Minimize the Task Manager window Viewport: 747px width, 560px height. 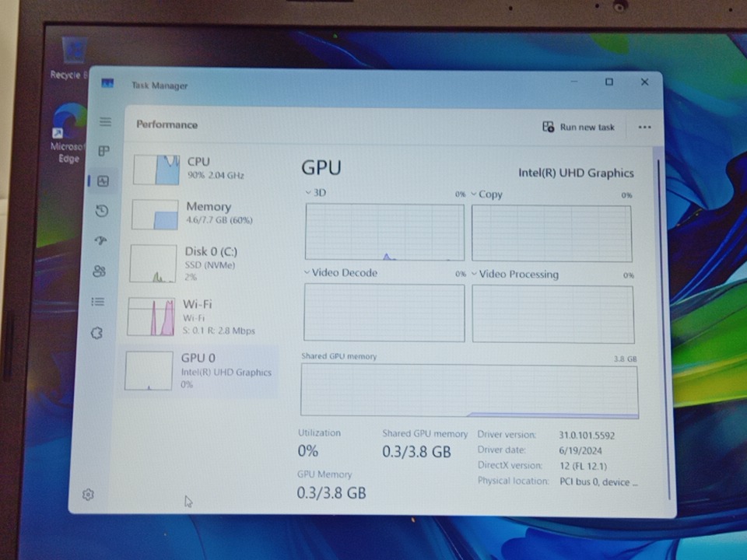[x=574, y=82]
